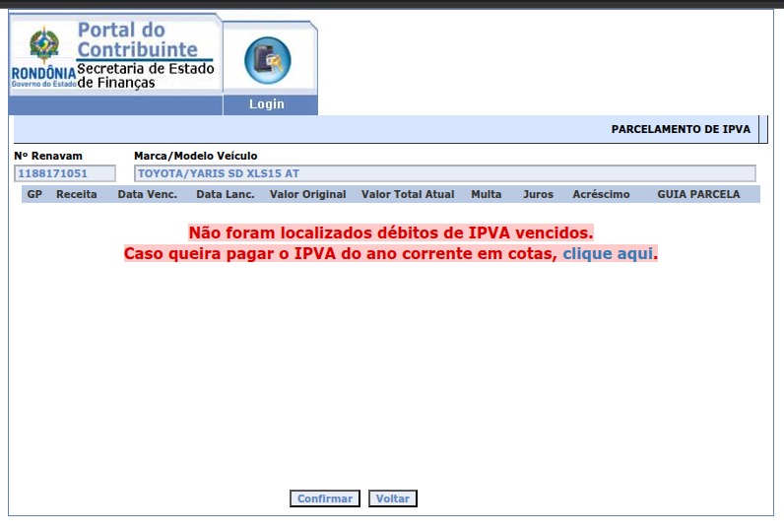
Task: Select the PARCELAMENTO DE IPVA header
Action: (x=681, y=129)
